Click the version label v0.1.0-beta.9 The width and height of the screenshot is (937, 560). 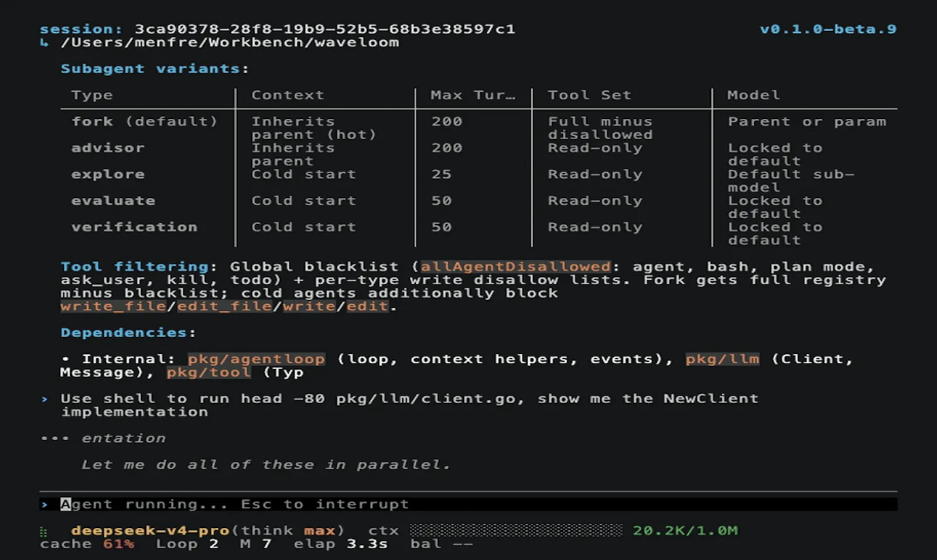click(x=828, y=29)
